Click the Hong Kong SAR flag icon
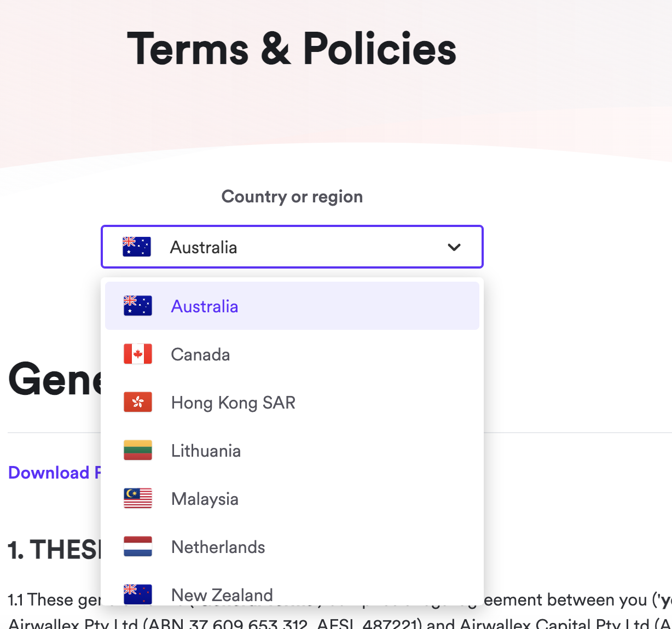The image size is (672, 629). click(138, 402)
